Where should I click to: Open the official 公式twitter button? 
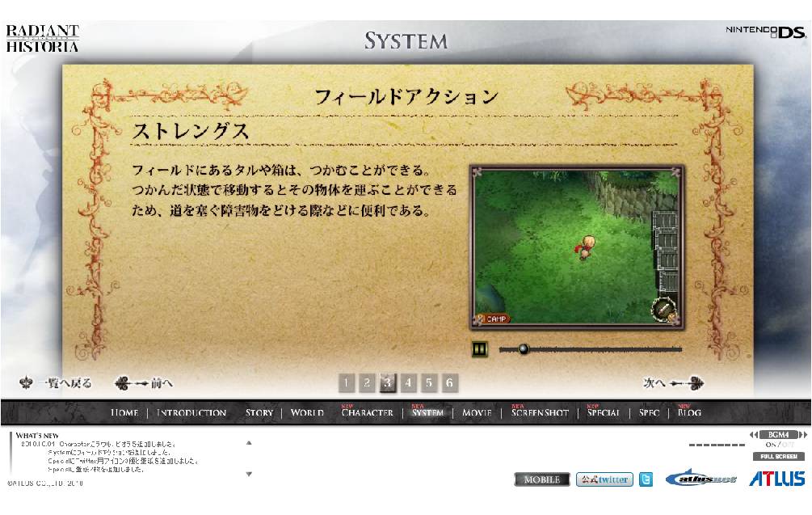click(604, 479)
